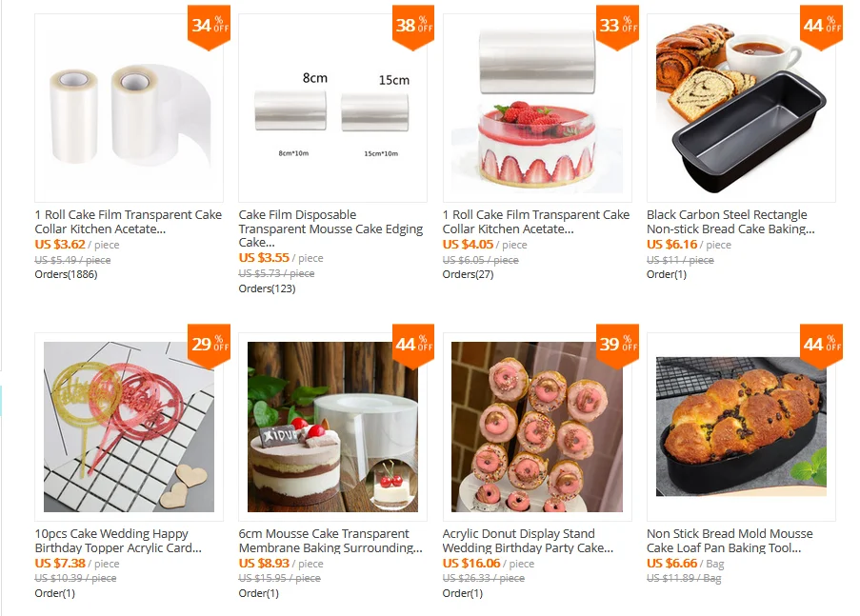Open the two cake film rolls product image
The height and width of the screenshot is (616, 860).
tap(129, 108)
